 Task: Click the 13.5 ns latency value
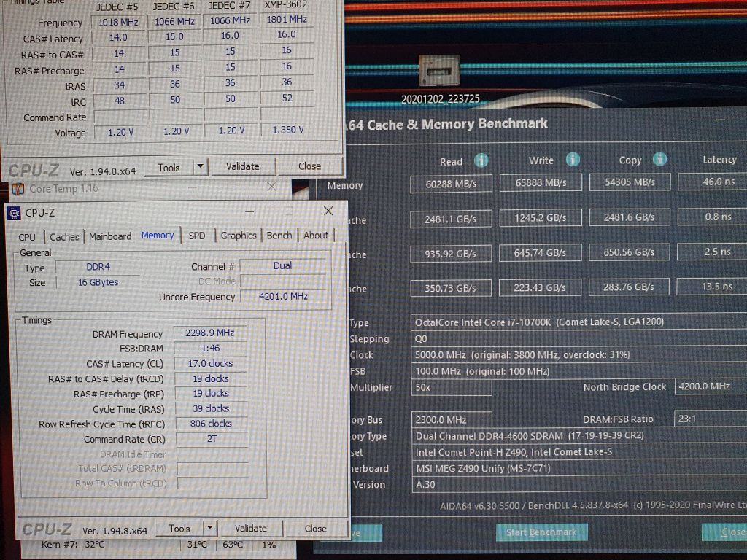coord(712,286)
